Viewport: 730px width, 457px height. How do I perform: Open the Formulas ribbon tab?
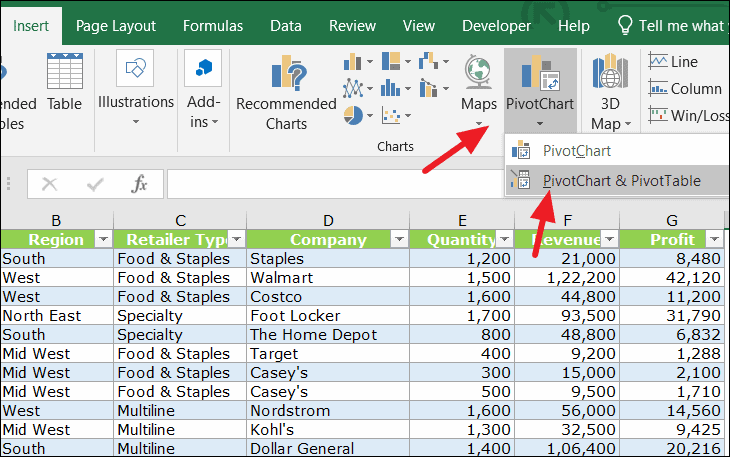[x=213, y=26]
